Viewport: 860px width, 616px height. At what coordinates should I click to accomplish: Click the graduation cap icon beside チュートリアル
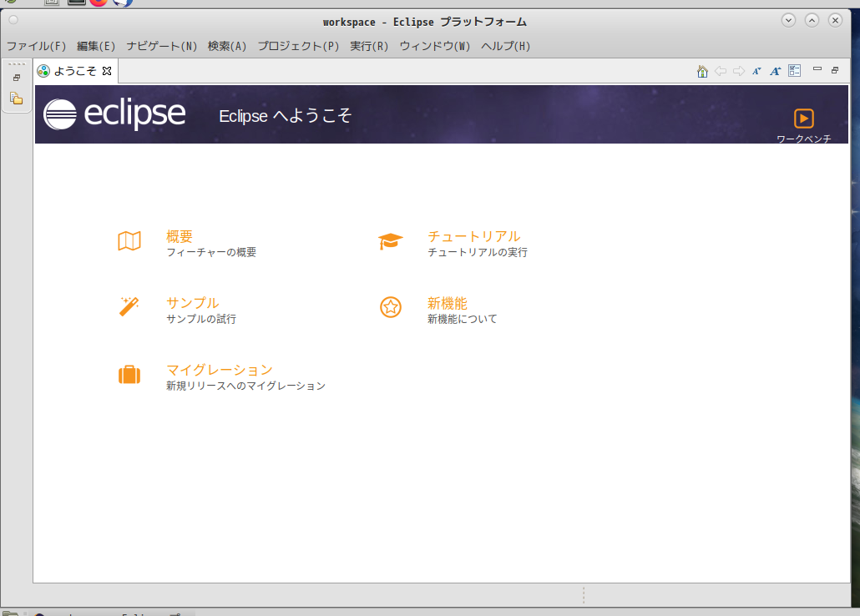point(391,240)
